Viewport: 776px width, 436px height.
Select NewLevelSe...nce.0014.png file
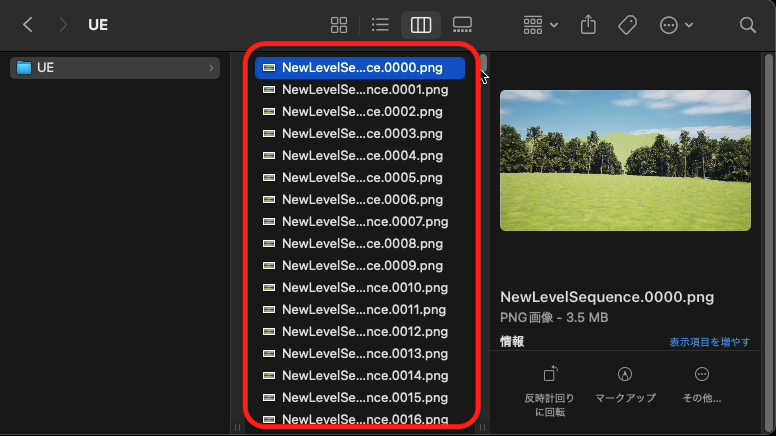(360, 376)
